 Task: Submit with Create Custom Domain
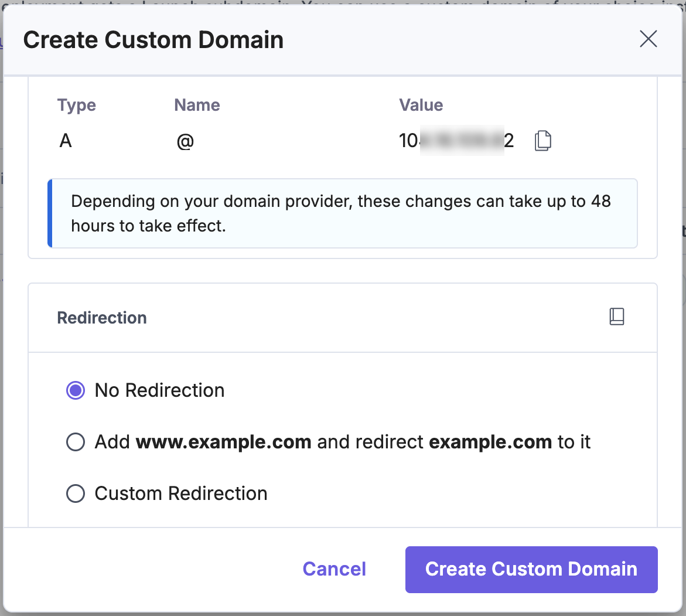point(531,569)
